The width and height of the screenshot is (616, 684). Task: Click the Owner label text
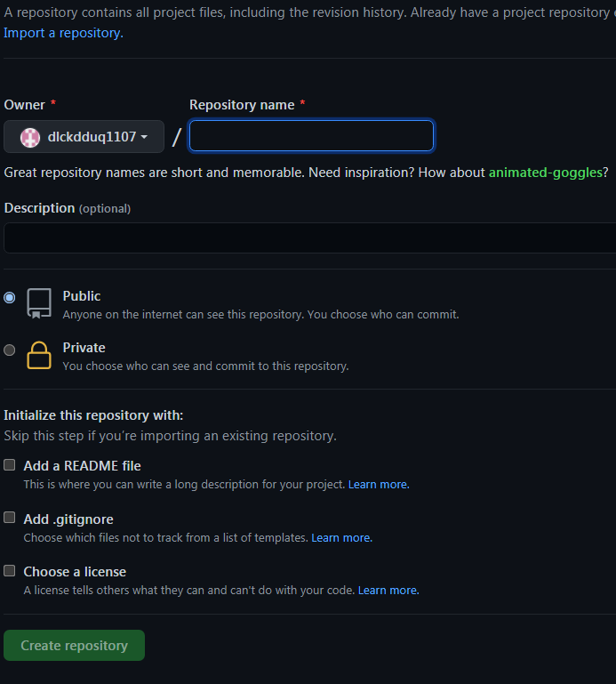coord(24,105)
